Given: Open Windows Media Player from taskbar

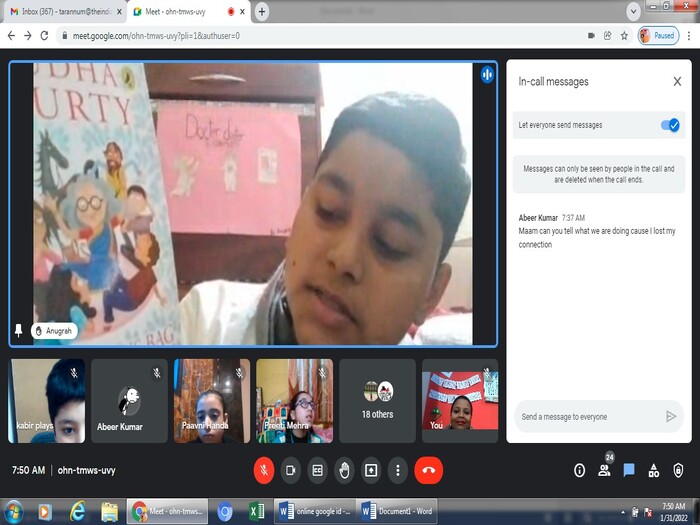Looking at the screenshot, I should [45, 512].
